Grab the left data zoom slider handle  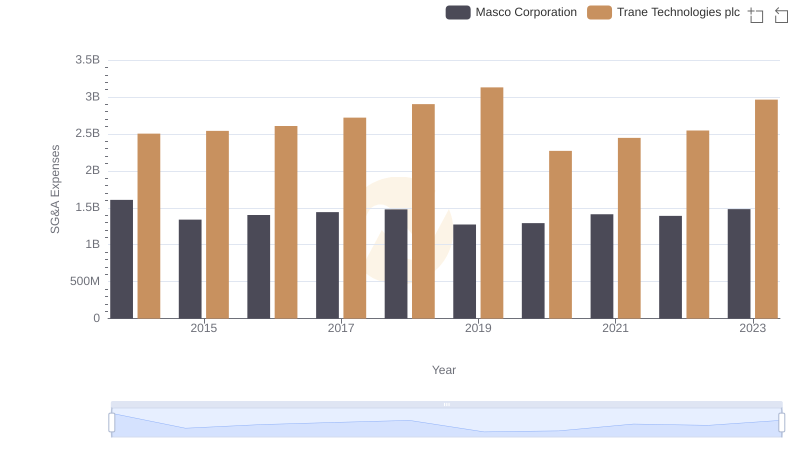pos(112,423)
